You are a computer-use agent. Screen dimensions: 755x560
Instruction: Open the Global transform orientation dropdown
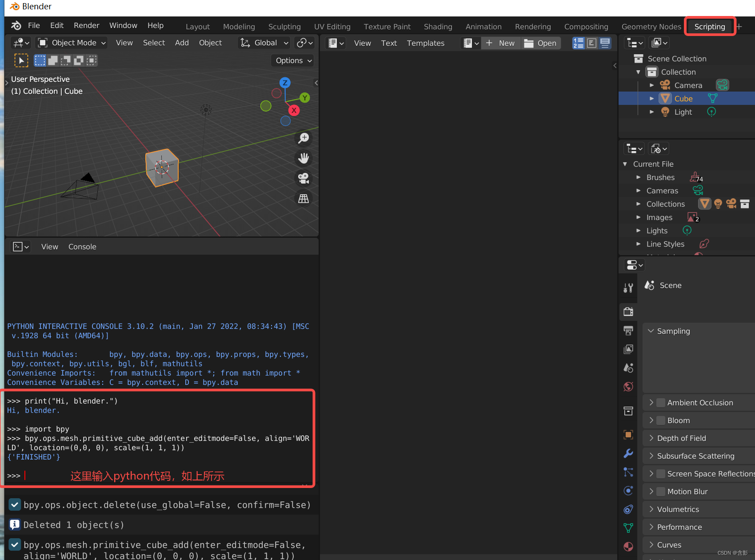click(264, 43)
